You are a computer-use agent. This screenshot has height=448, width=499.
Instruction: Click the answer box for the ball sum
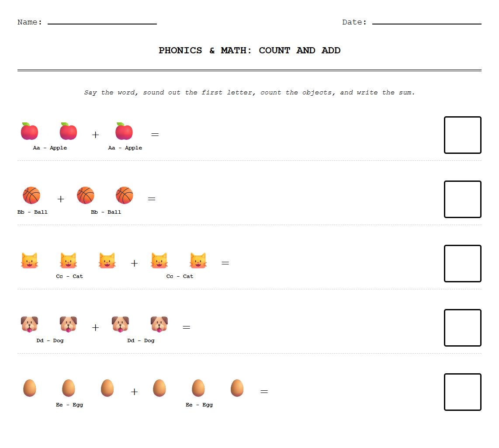(462, 199)
